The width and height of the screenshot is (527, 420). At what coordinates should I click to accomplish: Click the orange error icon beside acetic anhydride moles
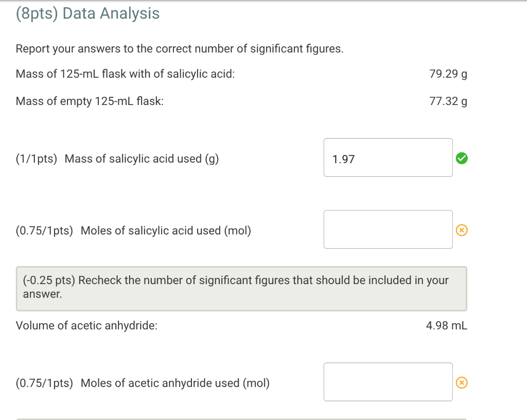point(462,382)
